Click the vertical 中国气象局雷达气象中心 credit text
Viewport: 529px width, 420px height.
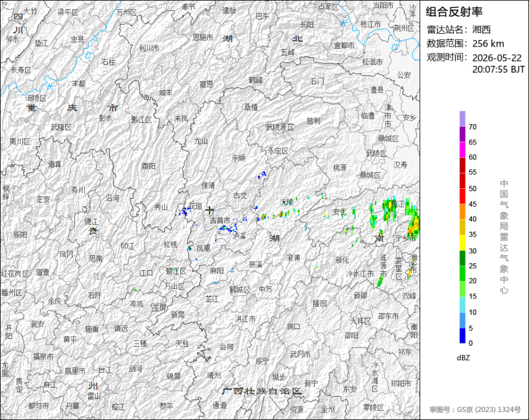504,236
